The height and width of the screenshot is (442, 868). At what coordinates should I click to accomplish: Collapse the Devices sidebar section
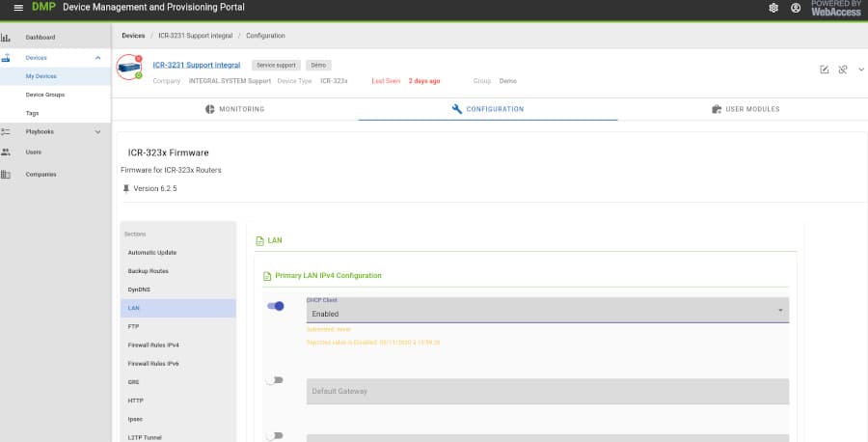97,58
